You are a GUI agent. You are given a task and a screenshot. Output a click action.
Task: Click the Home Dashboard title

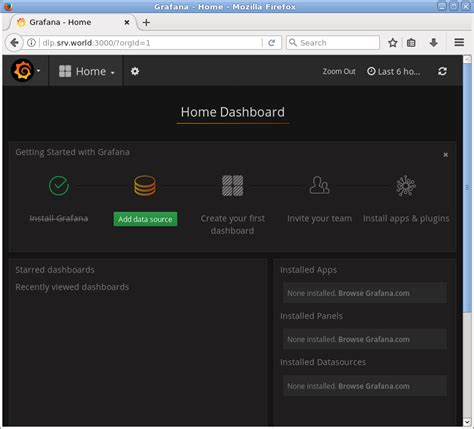click(233, 112)
